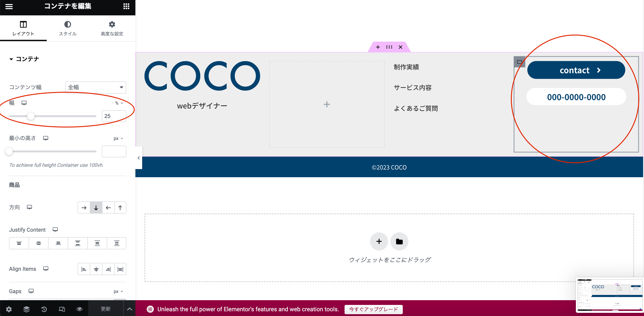The image size is (644, 316).
Task: Click the footer site settings gear
Action: [9, 309]
